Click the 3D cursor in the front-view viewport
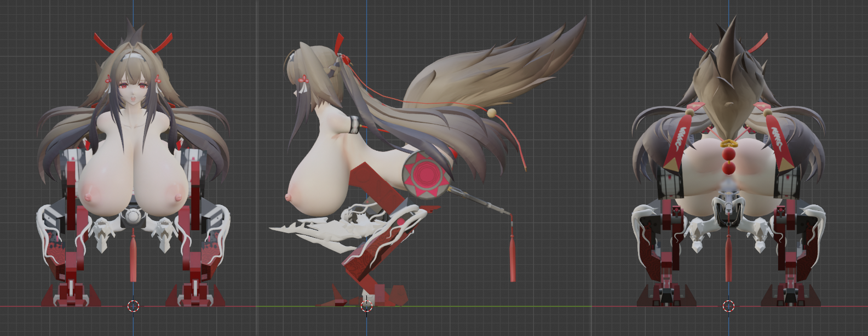The width and height of the screenshot is (868, 336). [133, 306]
